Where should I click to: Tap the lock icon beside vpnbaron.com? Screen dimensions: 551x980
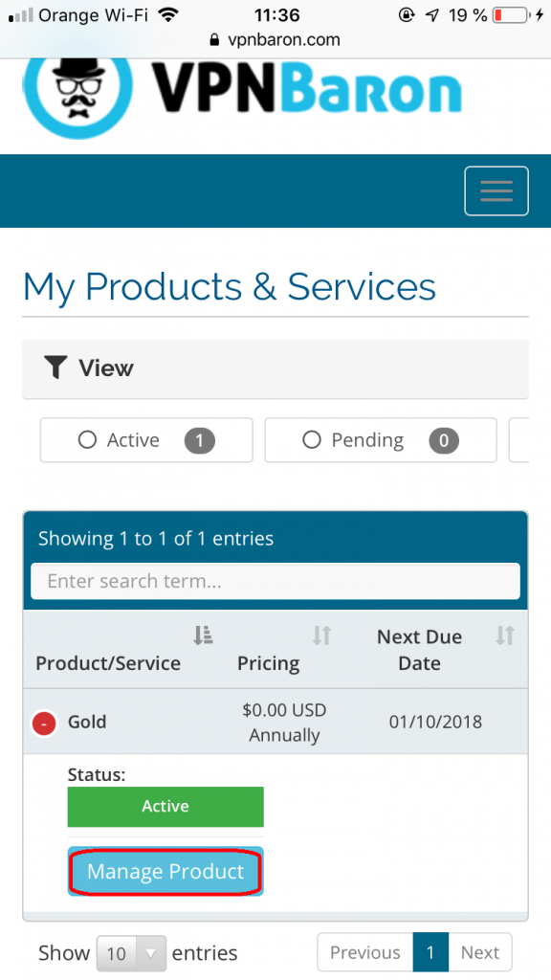pos(215,40)
